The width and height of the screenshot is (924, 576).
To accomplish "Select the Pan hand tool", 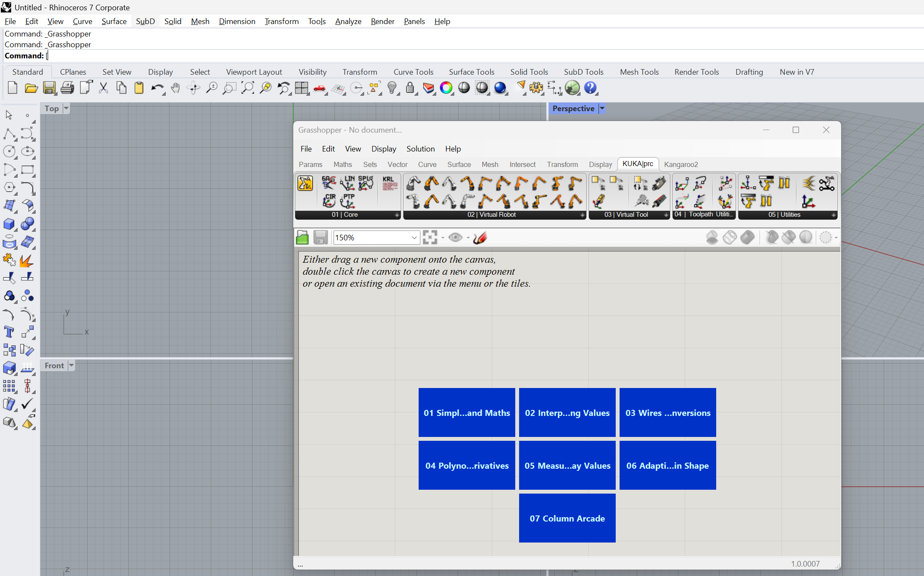I will (x=175, y=88).
